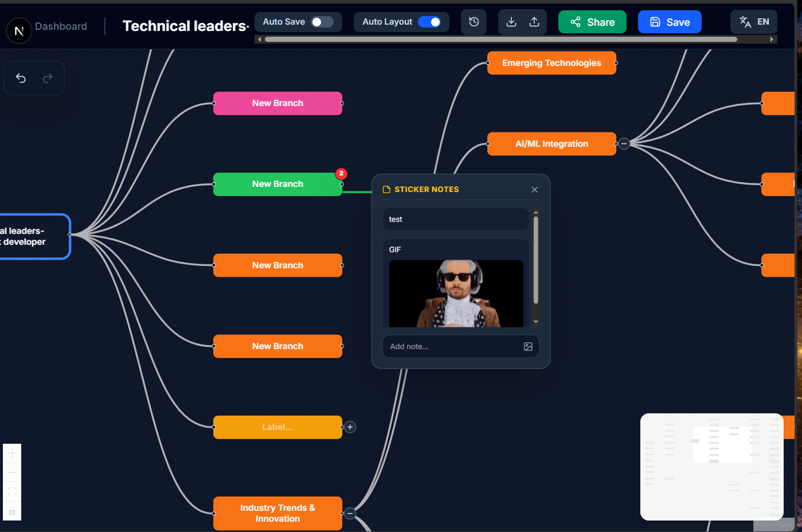This screenshot has width=802, height=532.
Task: Open the GIF image in sticker notes
Action: [x=456, y=294]
